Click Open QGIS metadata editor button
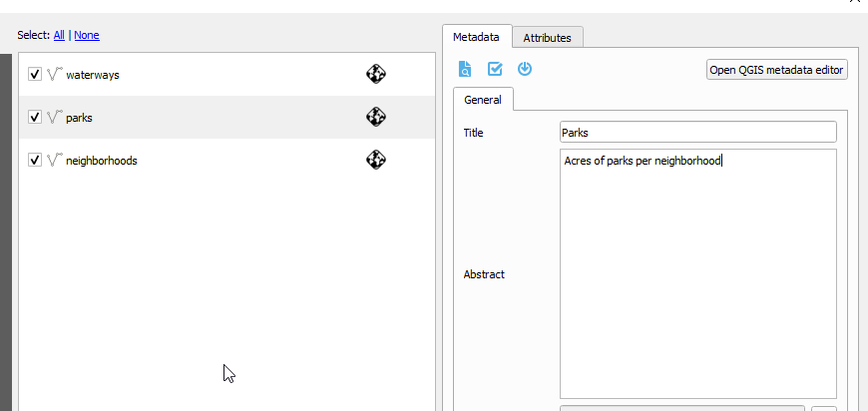The image size is (868, 411). pos(776,69)
